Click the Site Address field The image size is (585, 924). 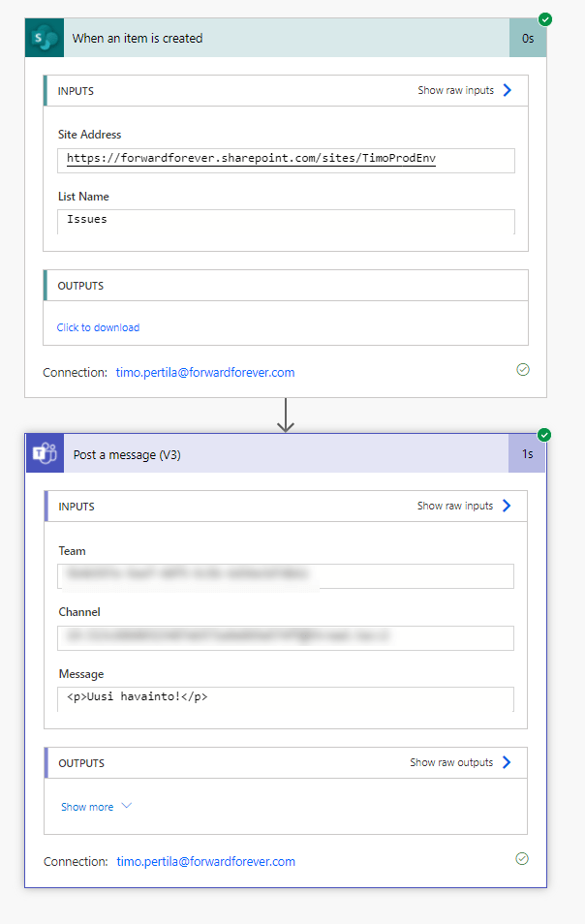[x=286, y=159]
